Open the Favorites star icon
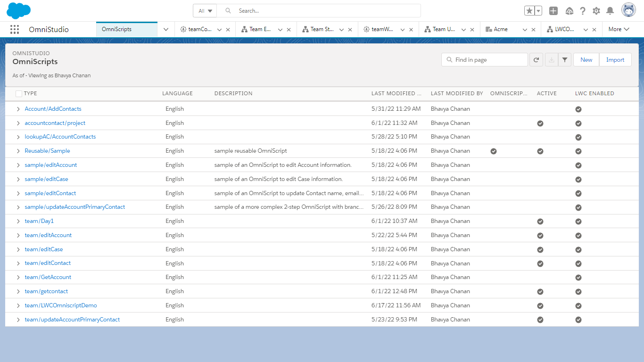Image resolution: width=644 pixels, height=362 pixels. click(529, 11)
